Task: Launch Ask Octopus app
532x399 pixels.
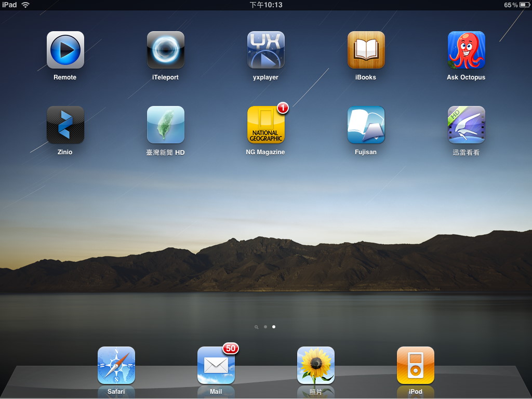Action: pos(466,50)
